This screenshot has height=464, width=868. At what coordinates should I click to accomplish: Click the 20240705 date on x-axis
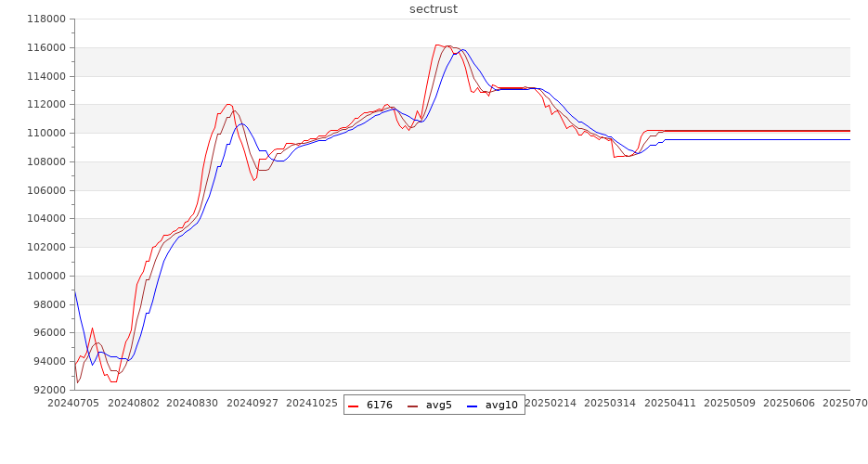point(74,404)
